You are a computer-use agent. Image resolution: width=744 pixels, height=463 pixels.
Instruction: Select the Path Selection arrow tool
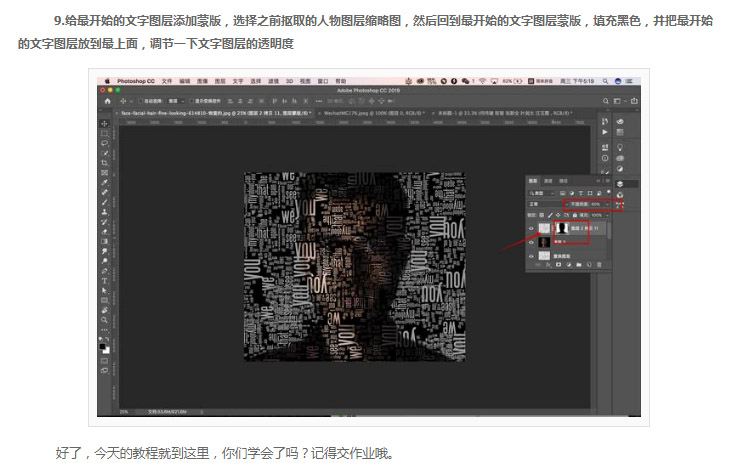point(104,290)
